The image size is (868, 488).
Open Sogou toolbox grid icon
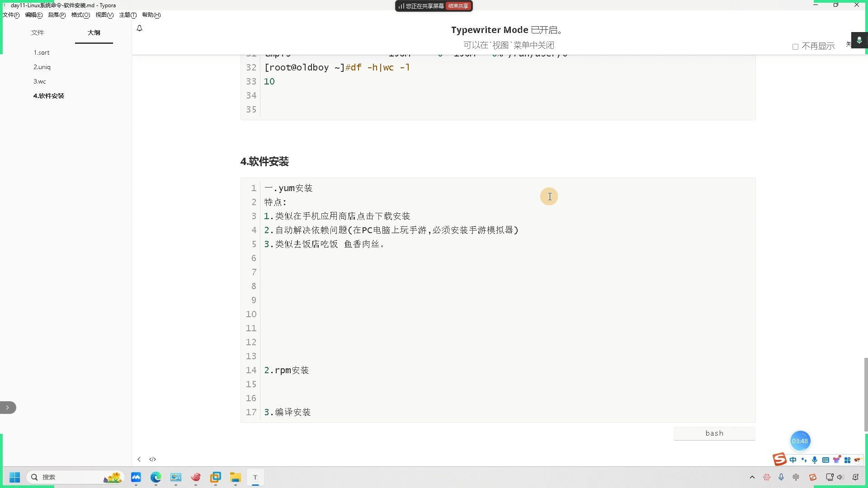coord(847,460)
